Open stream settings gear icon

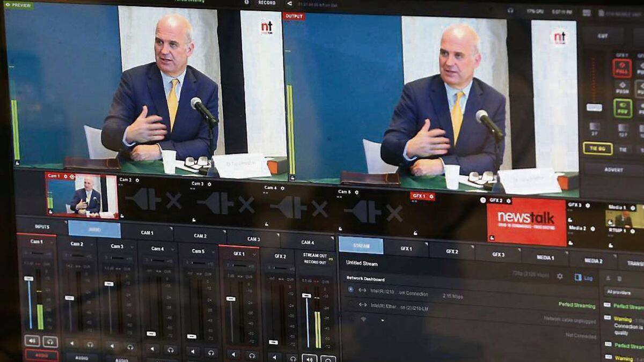(560, 276)
